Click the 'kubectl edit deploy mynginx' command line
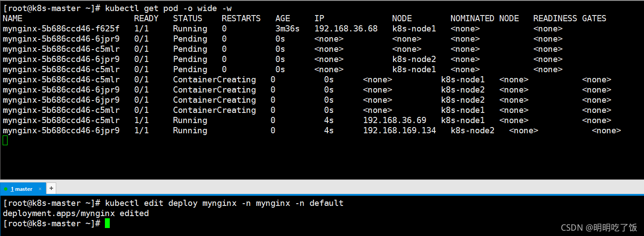The width and height of the screenshot is (644, 236). 224,203
